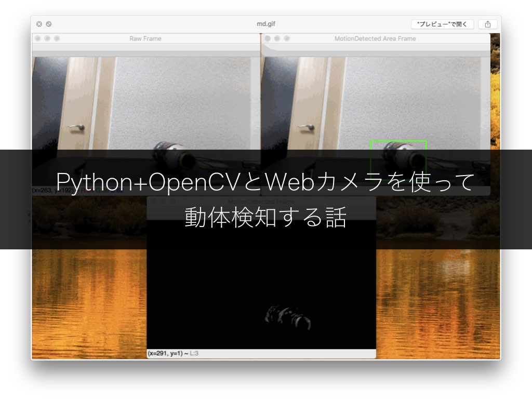Click the crossed-circle icon next to close
This screenshot has height=399, width=532.
pos(48,23)
